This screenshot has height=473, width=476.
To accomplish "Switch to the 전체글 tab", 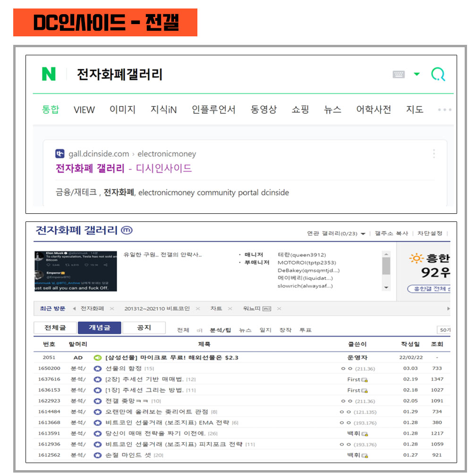I will (55, 328).
